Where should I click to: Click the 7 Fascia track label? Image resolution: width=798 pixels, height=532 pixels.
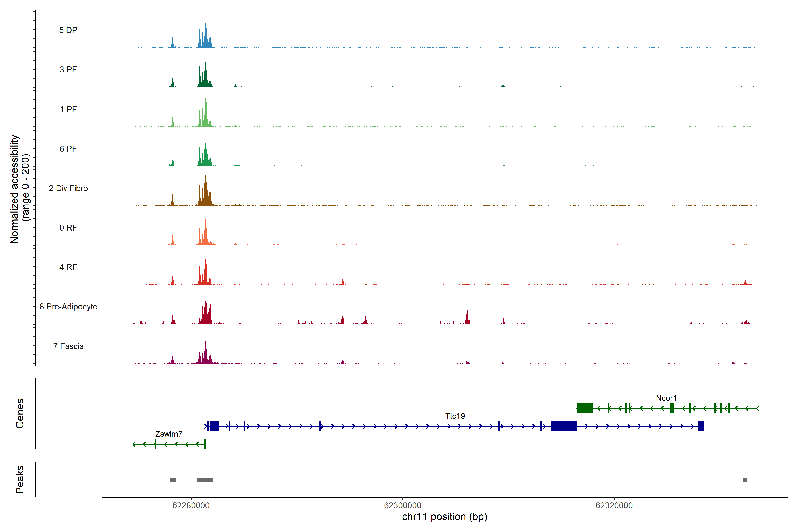click(68, 346)
